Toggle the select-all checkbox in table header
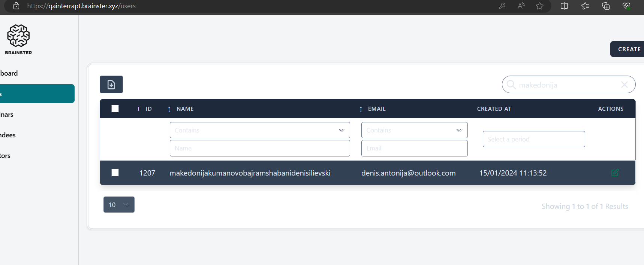Image resolution: width=644 pixels, height=265 pixels. (115, 109)
